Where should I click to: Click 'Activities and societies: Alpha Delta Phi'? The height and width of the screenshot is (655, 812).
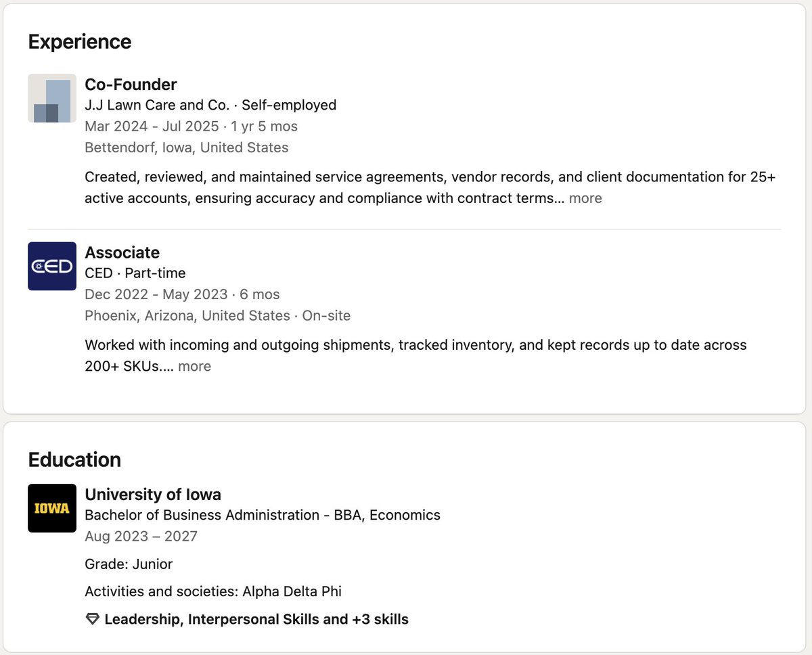(213, 591)
